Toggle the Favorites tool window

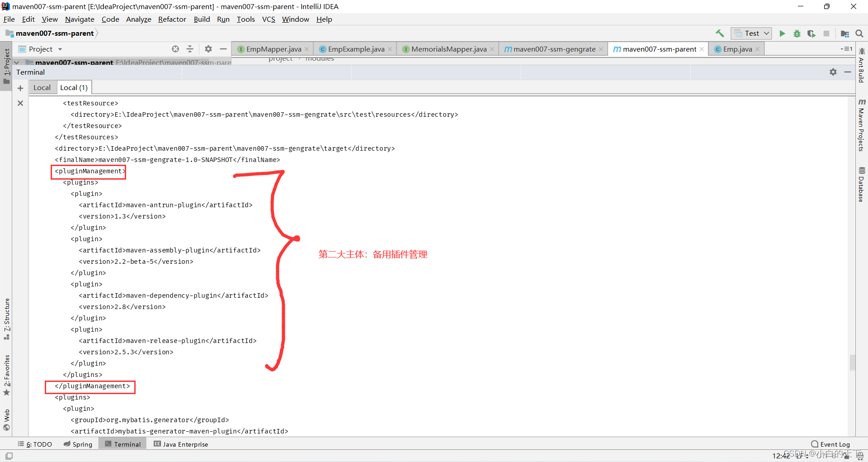[x=6, y=376]
